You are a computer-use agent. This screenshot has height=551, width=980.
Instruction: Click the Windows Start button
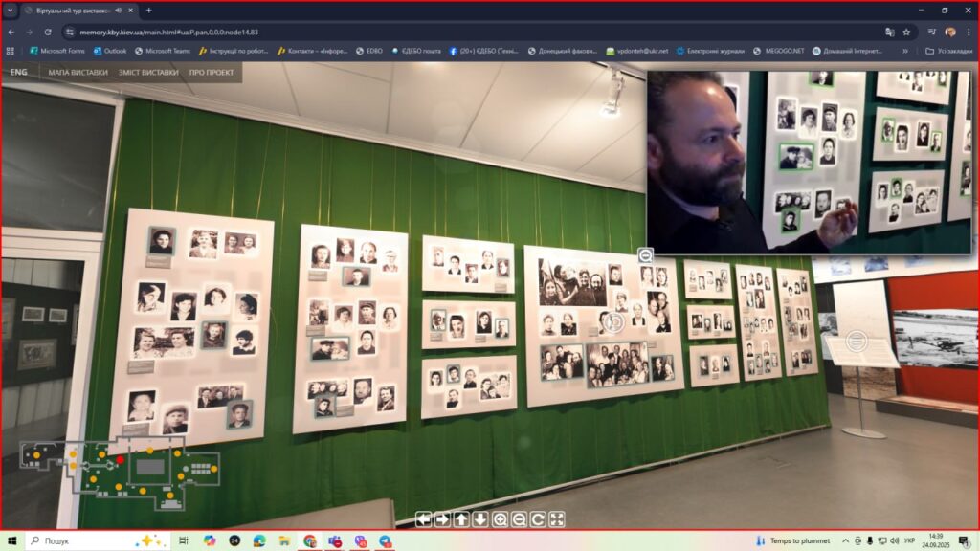(x=12, y=540)
